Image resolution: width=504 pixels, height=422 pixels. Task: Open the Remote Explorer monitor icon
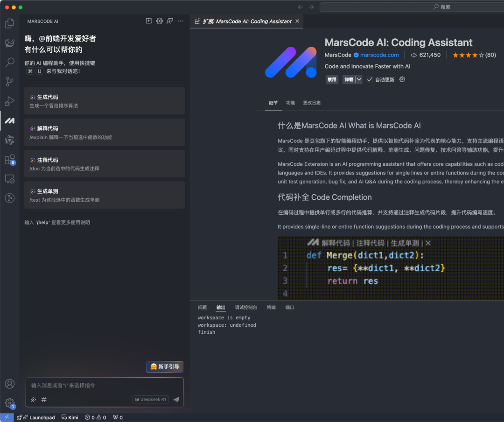(10, 179)
